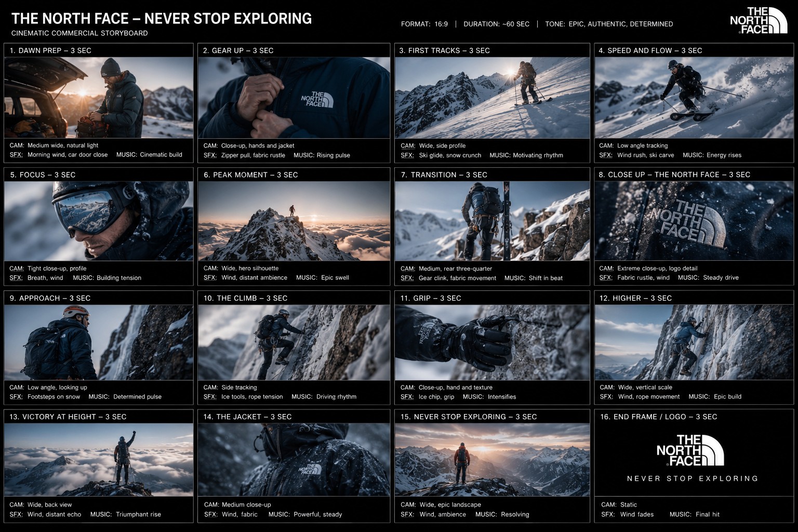Click the '10. THE CLIMB – 3 SEC' heading
This screenshot has height=532, width=798.
point(246,298)
